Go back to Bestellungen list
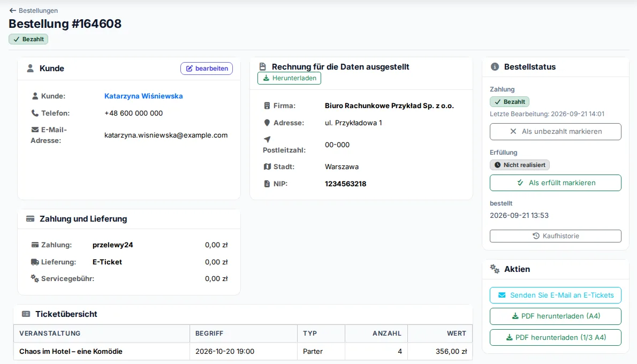637x364 pixels. (x=33, y=11)
